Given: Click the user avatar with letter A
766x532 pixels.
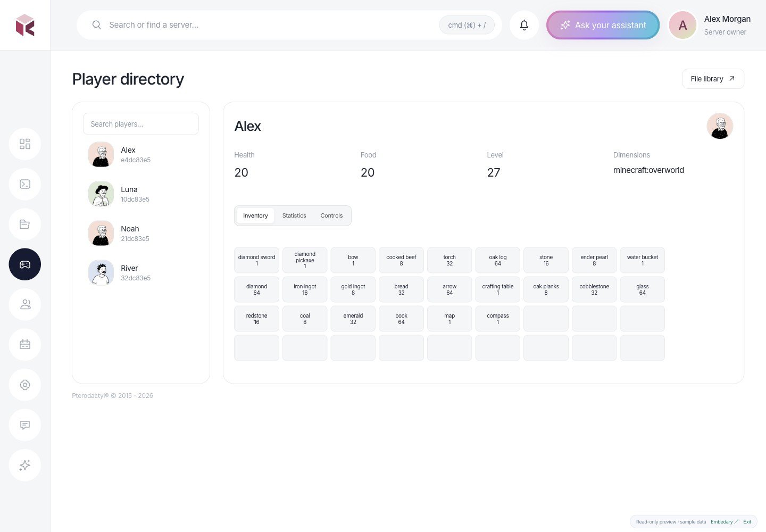Looking at the screenshot, I should coord(682,25).
